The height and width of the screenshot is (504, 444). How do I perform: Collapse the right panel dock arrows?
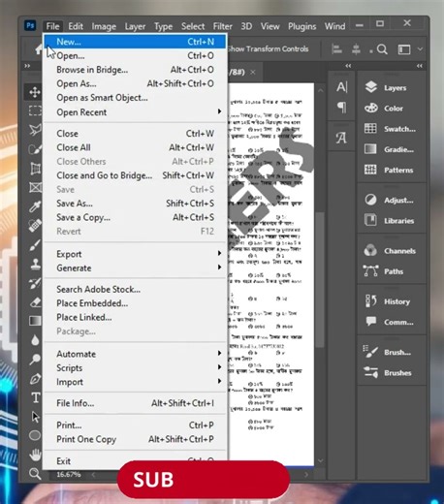click(420, 66)
